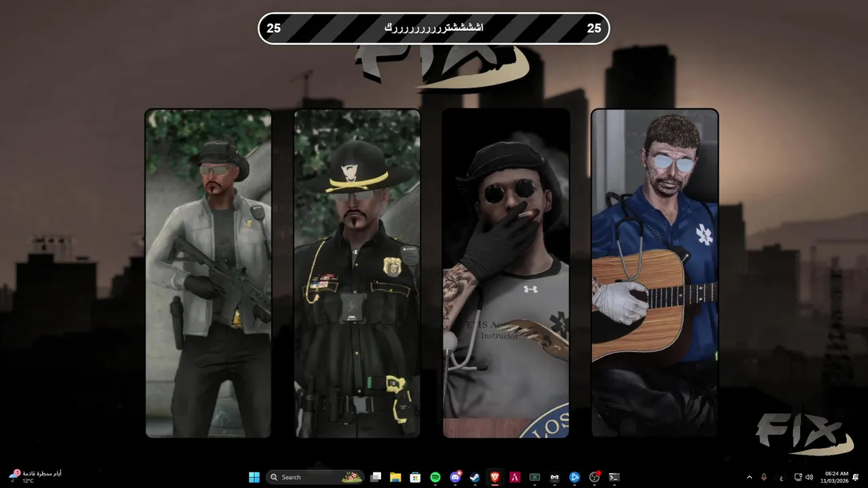
Task: Open the Windows Start menu
Action: click(254, 477)
